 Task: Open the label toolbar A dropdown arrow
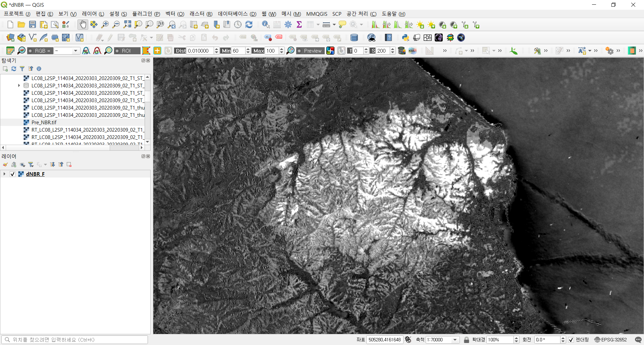click(590, 51)
